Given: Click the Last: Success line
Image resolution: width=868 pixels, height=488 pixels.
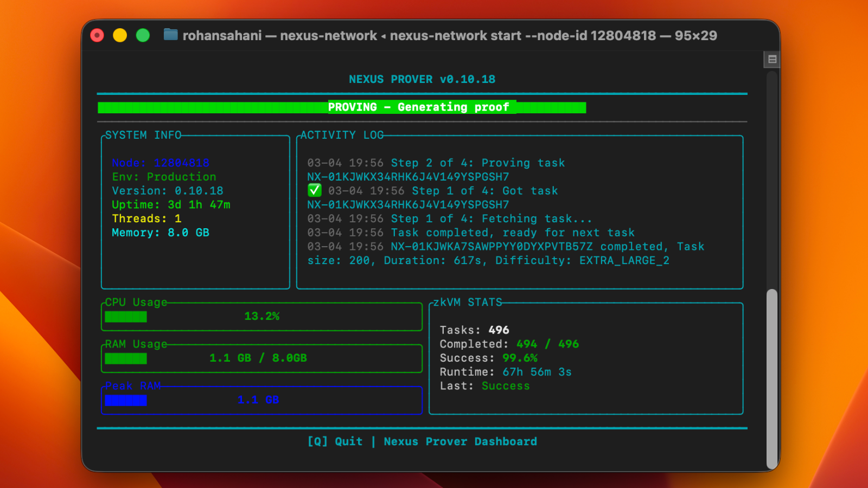Looking at the screenshot, I should (x=484, y=386).
